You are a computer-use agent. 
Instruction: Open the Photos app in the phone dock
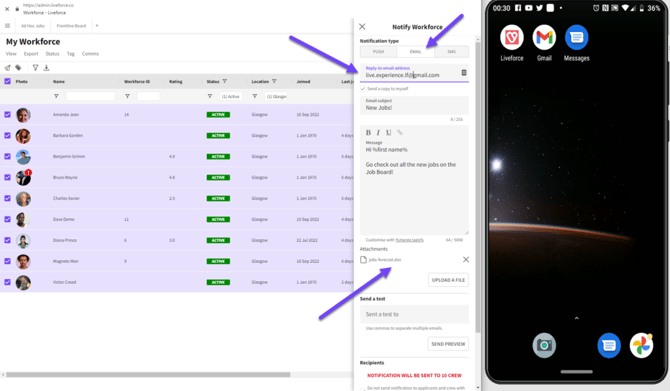pos(641,345)
